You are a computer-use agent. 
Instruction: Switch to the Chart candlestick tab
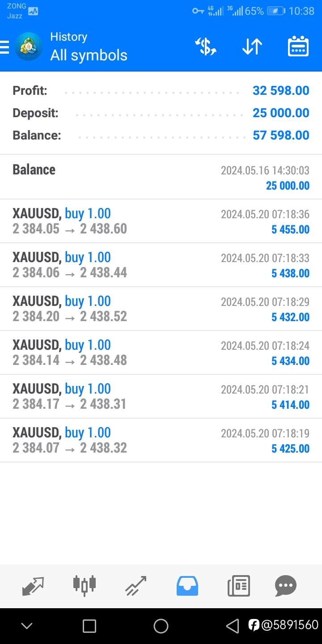[84, 586]
